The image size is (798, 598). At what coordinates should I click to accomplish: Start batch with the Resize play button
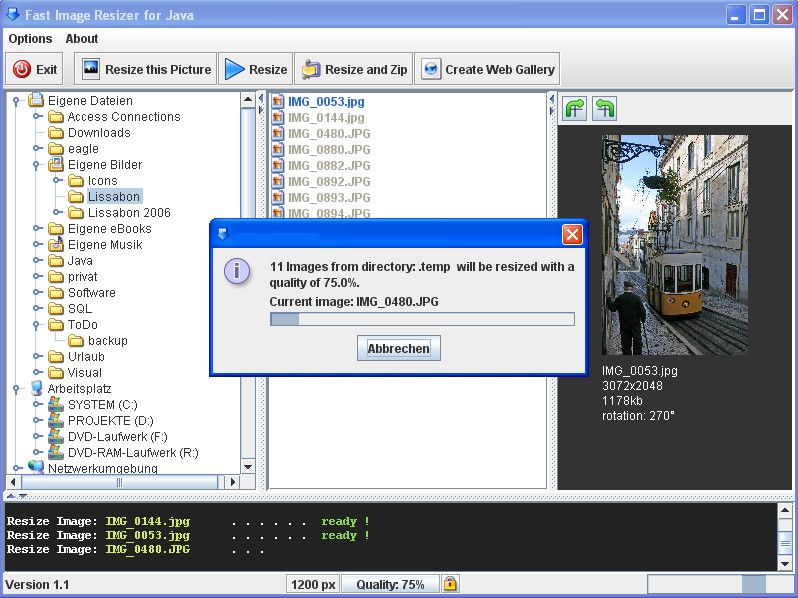(x=255, y=69)
